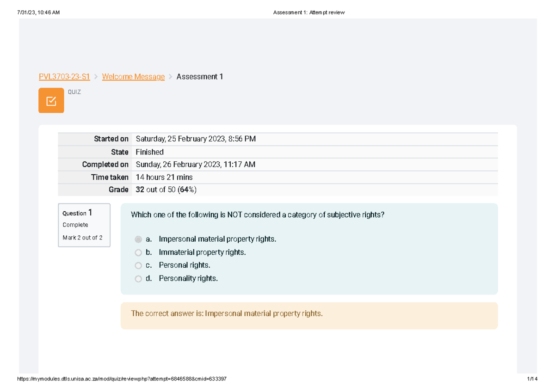Viewport: 555px width, 392px height.
Task: Pick option d Personality rights
Action: (x=138, y=279)
